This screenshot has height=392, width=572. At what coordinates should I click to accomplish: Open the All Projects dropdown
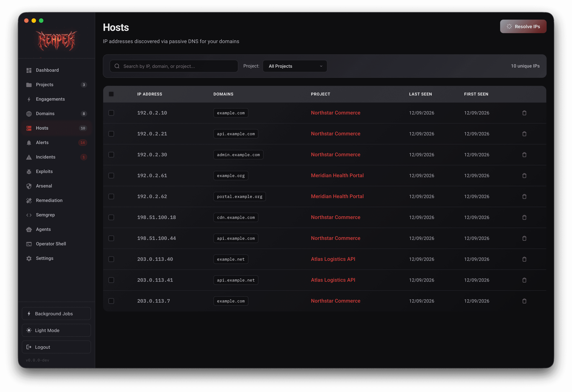pyautogui.click(x=295, y=66)
